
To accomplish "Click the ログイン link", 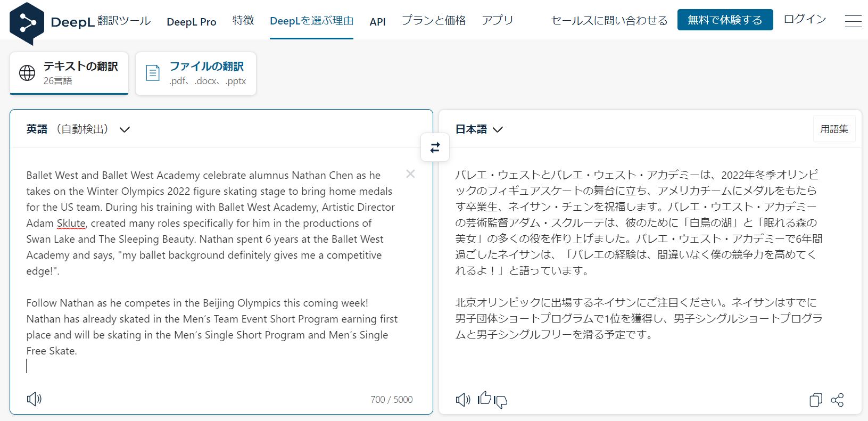I will [x=805, y=19].
